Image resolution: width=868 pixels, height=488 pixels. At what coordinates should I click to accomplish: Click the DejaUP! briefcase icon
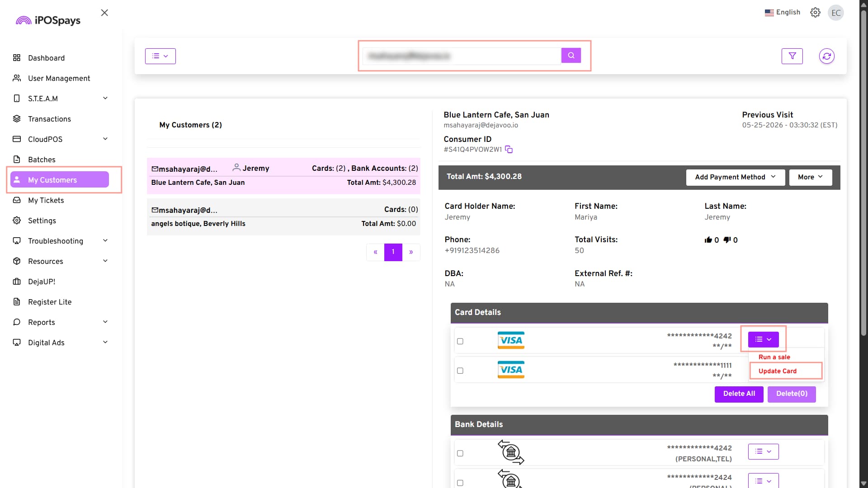[x=17, y=282]
